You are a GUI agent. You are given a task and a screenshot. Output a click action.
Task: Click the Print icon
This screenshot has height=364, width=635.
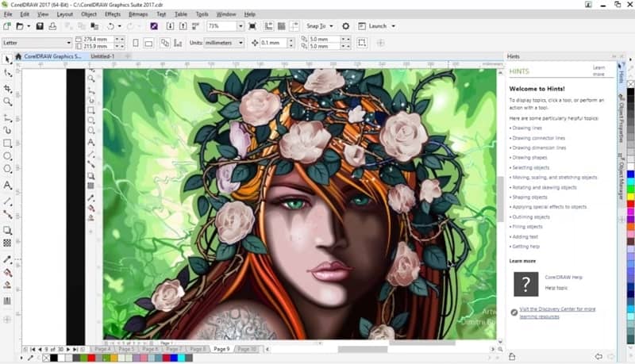(x=52, y=26)
